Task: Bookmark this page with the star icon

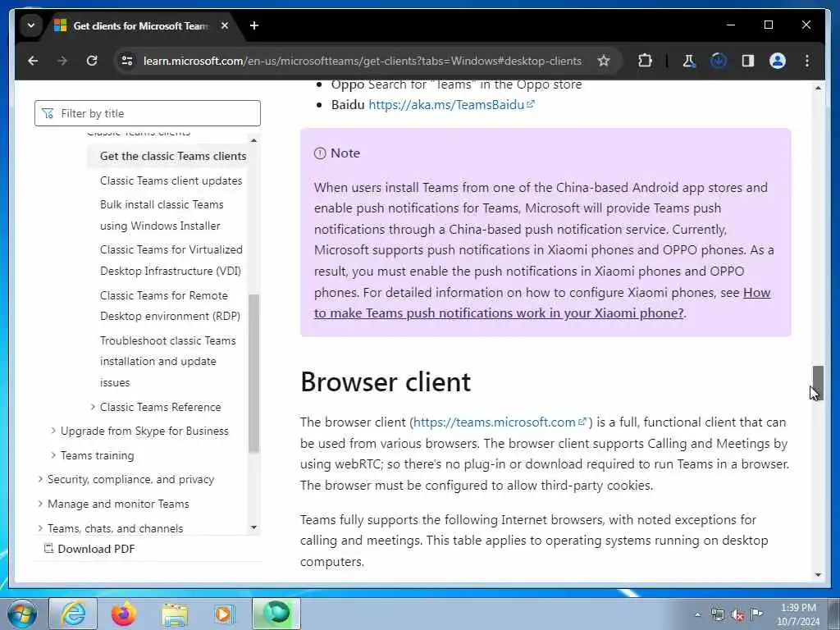Action: click(604, 61)
